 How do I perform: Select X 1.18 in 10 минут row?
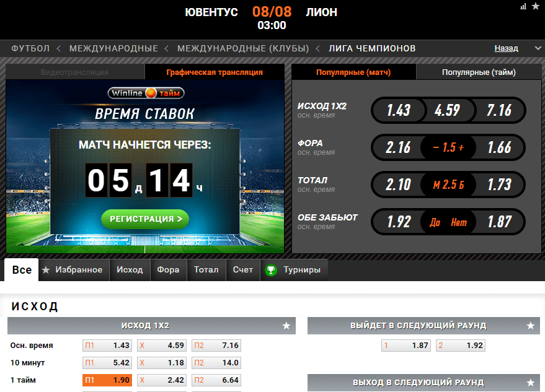click(x=162, y=363)
